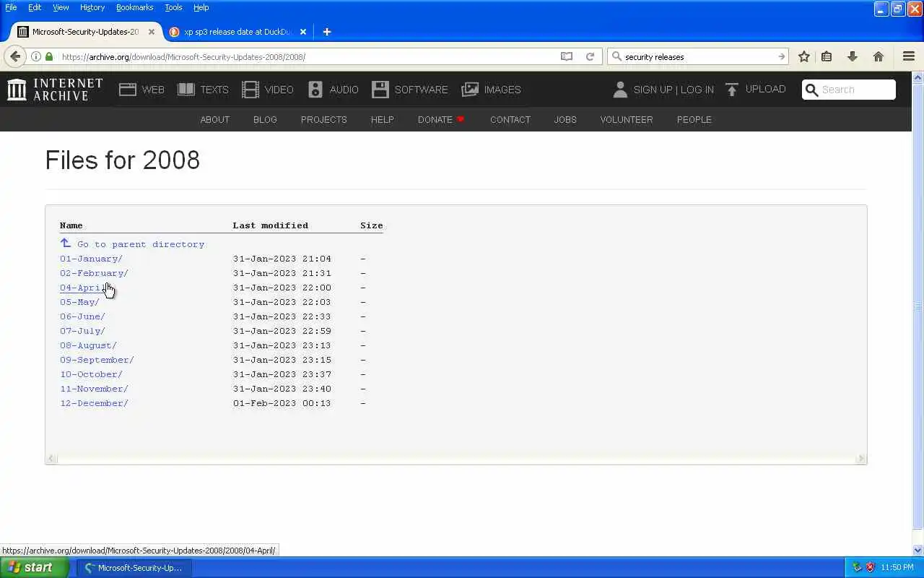Screen dimensions: 924x578
Task: Open the 07-July folder
Action: tap(82, 331)
